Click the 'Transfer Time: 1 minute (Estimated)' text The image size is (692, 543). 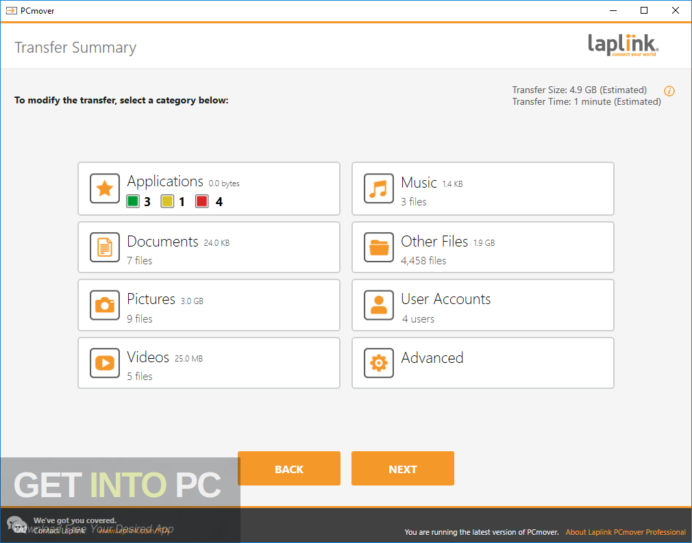(587, 102)
